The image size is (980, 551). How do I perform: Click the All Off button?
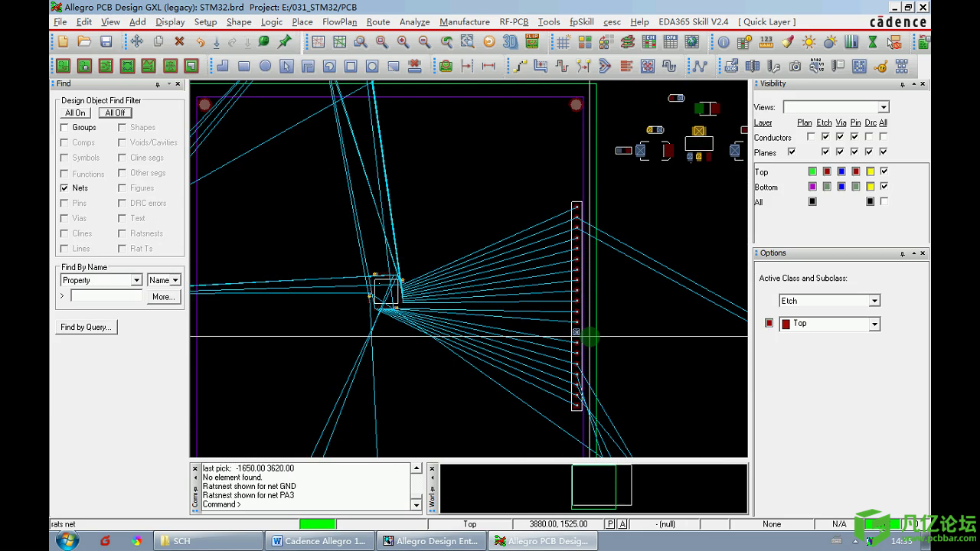coord(116,112)
